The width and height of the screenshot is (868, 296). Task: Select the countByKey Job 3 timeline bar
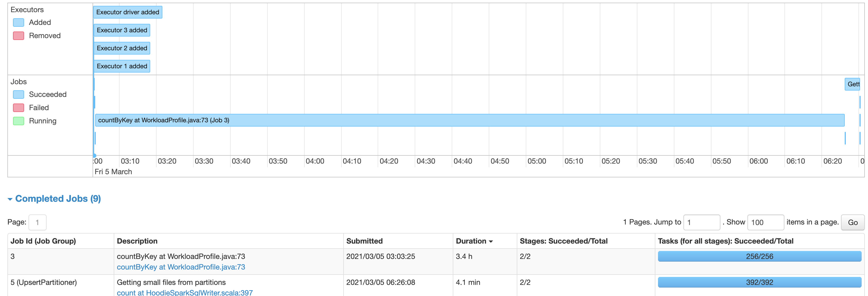click(x=469, y=120)
